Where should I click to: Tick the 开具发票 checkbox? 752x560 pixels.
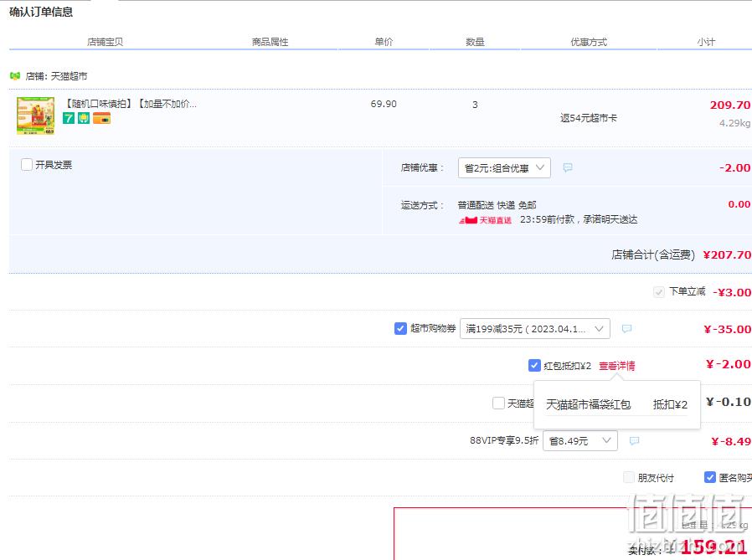[27, 164]
